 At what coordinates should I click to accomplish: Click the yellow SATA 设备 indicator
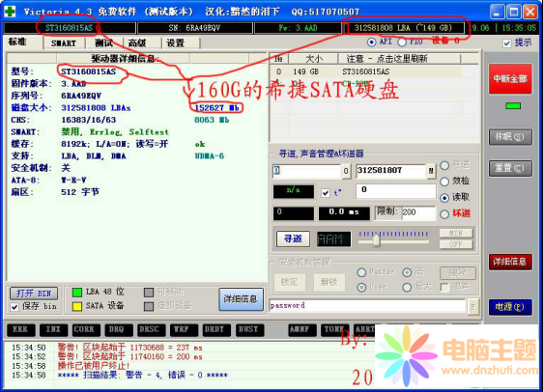77,306
